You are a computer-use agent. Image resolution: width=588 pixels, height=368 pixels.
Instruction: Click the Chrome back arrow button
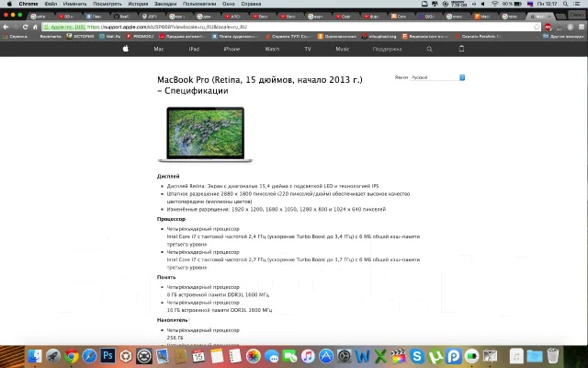coord(6,27)
